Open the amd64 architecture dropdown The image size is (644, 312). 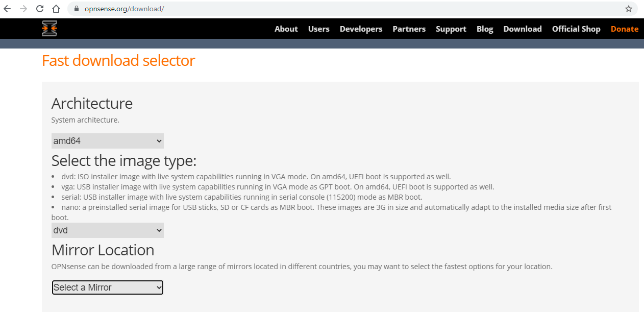pyautogui.click(x=107, y=141)
